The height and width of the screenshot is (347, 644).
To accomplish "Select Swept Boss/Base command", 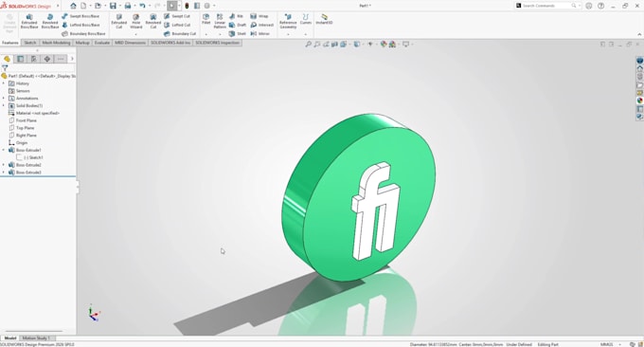I will (x=80, y=16).
